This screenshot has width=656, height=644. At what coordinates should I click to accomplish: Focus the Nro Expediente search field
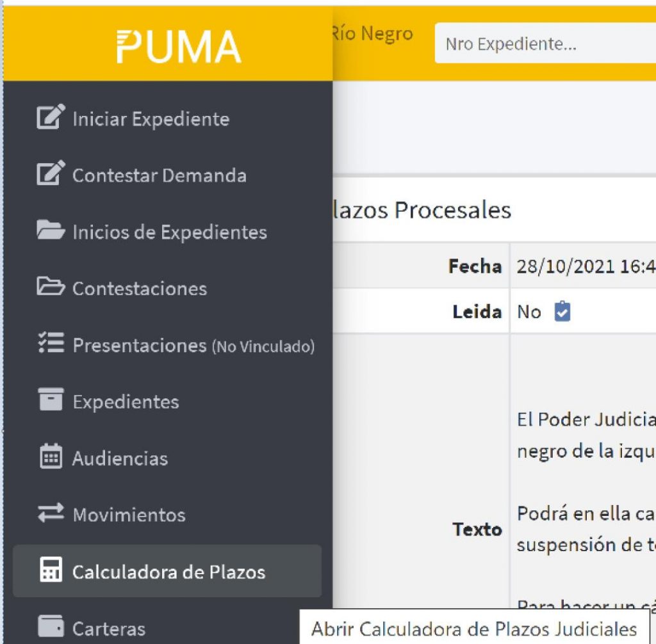pos(546,44)
